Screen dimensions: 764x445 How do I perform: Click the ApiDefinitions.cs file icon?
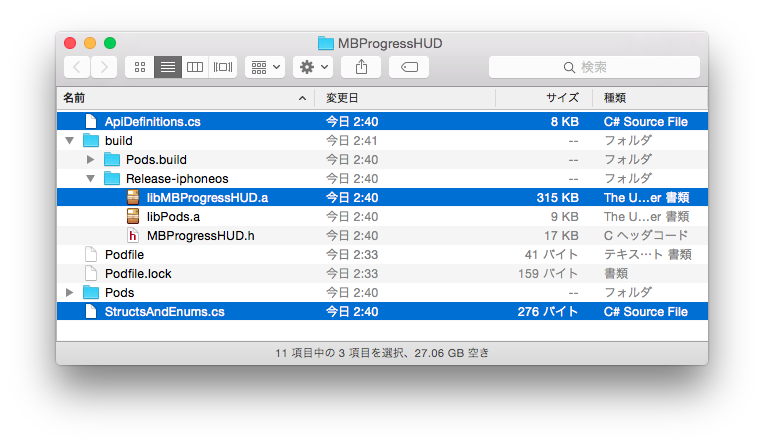pos(91,121)
